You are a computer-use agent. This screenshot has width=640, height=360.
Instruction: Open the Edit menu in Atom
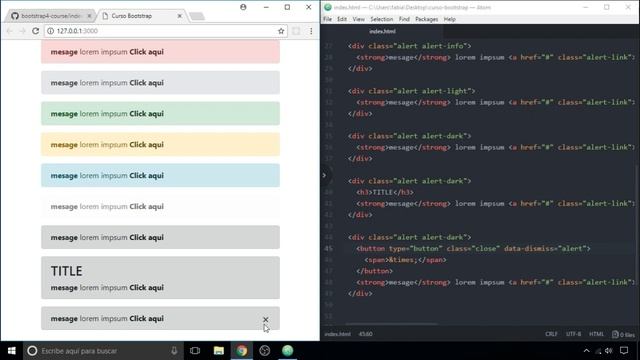342,19
